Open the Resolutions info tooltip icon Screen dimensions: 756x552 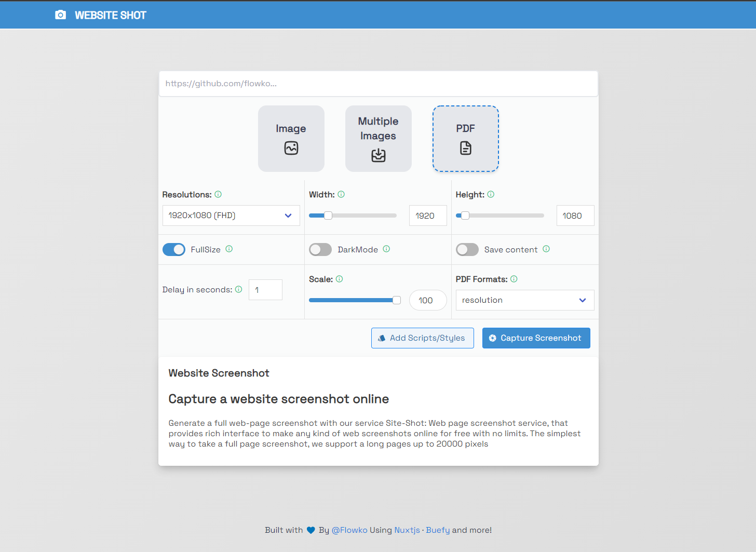coord(218,194)
